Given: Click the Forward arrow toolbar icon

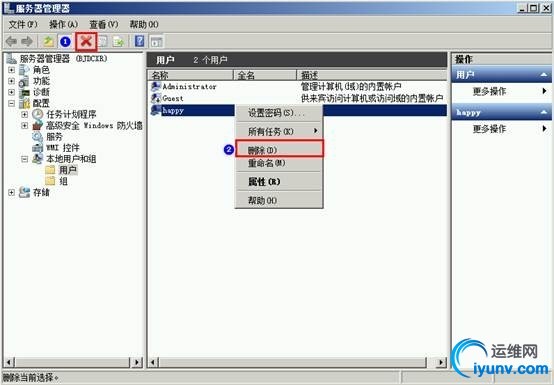Looking at the screenshot, I should [27, 42].
